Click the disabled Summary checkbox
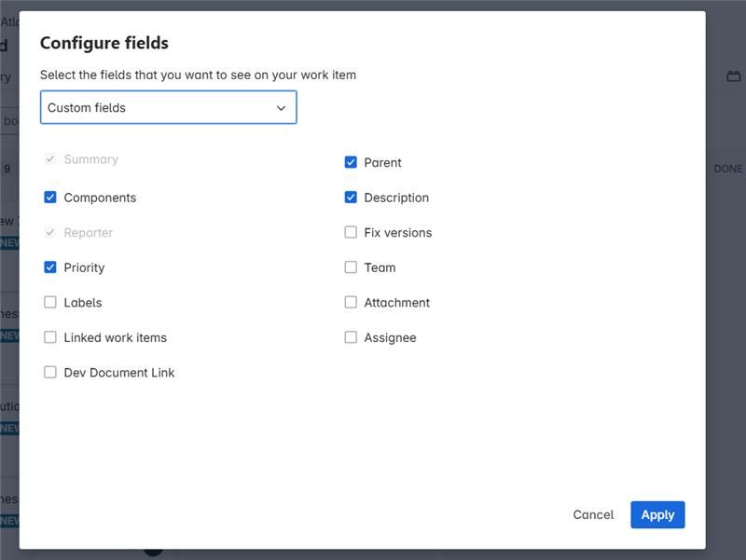Screen dimensions: 746x560 coord(50,159)
